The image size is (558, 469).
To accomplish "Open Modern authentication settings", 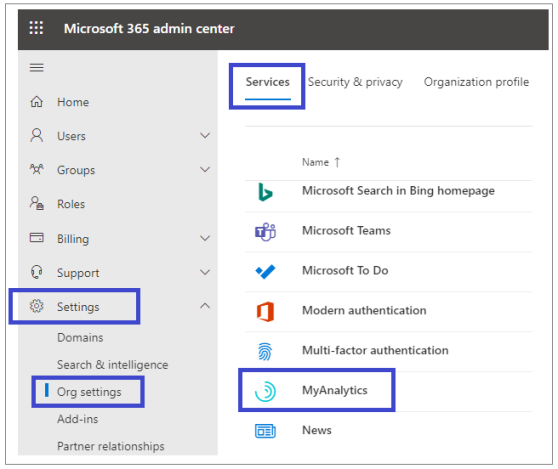I will click(x=364, y=310).
